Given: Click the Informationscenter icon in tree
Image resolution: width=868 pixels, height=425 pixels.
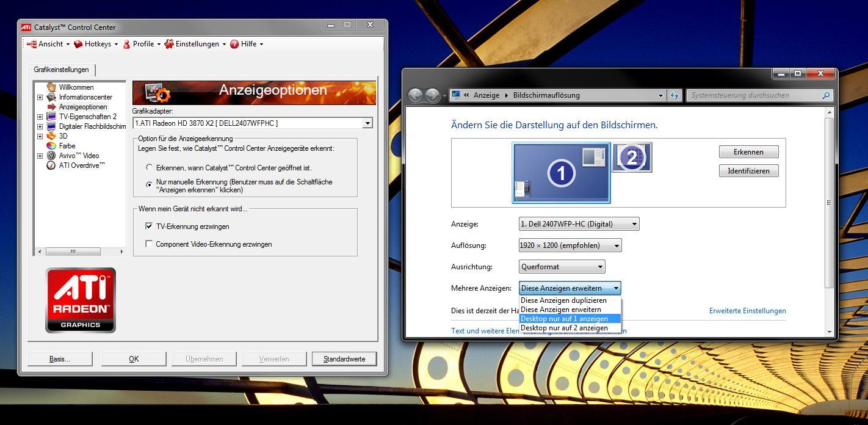Looking at the screenshot, I should (x=52, y=97).
